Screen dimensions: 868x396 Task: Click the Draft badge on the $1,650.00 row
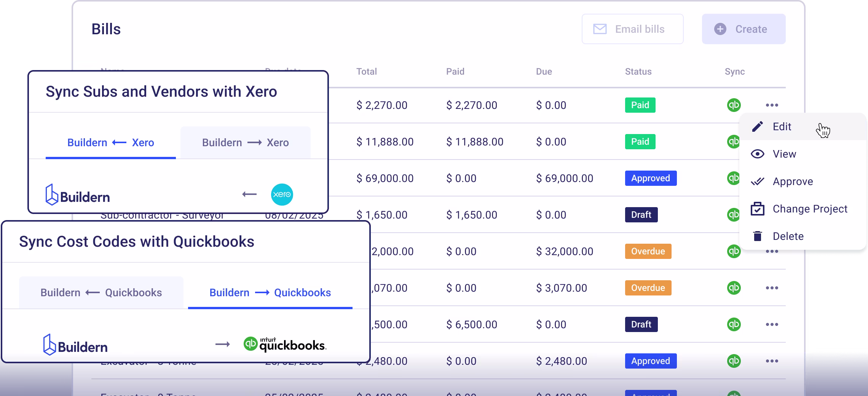[641, 215]
